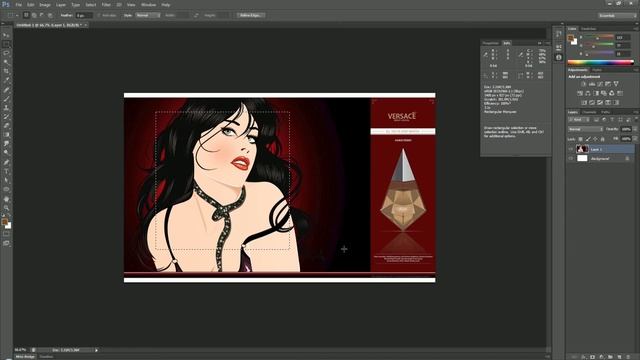Image resolution: width=640 pixels, height=360 pixels.
Task: Switch to the Paths tab
Action: pos(605,112)
